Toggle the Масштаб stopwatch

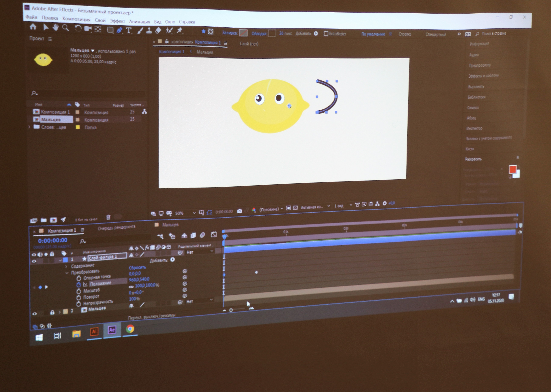pyautogui.click(x=79, y=291)
